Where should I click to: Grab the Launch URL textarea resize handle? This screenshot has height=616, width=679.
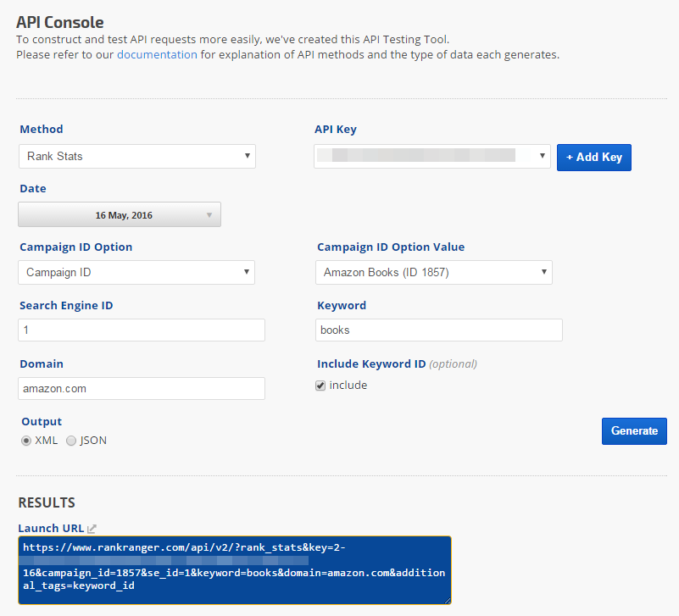[x=447, y=600]
